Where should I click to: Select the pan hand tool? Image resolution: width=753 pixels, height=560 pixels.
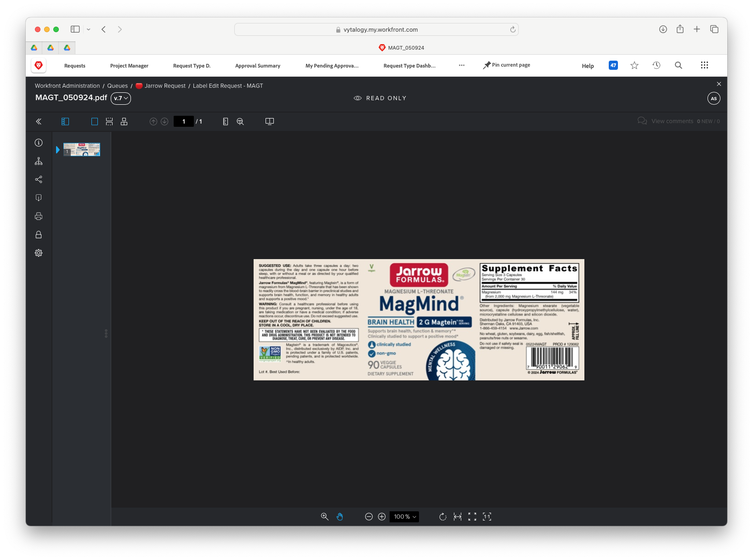coord(340,517)
